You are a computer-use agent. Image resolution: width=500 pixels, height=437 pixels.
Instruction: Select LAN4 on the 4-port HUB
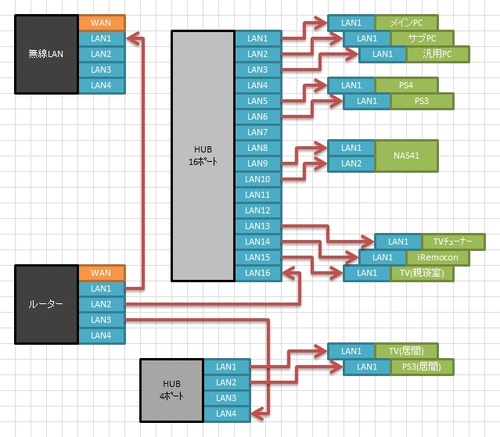(x=227, y=414)
